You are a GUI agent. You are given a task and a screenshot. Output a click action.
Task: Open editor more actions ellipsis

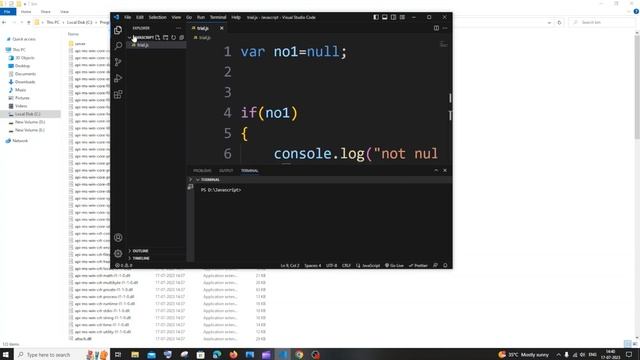coord(445,28)
